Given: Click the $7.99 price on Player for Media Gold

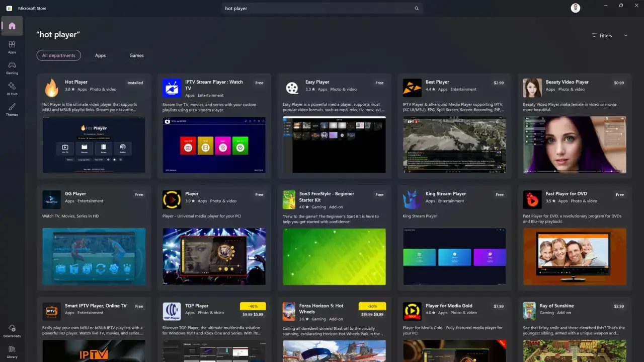Looking at the screenshot, I should click(x=499, y=306).
